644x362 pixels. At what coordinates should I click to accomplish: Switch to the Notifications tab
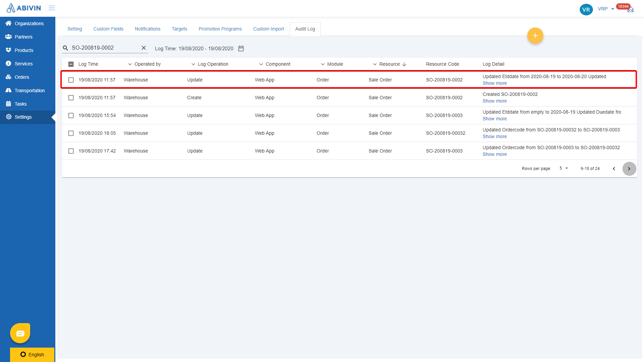click(148, 29)
